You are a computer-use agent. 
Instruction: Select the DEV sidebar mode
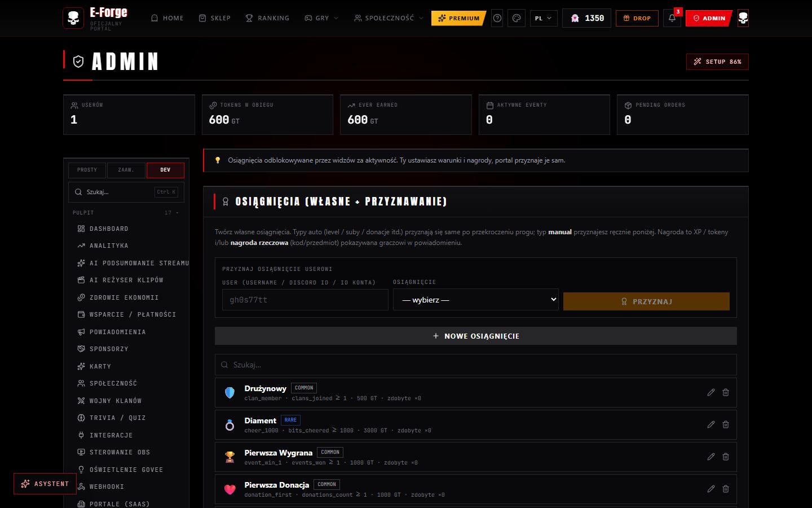click(x=165, y=170)
